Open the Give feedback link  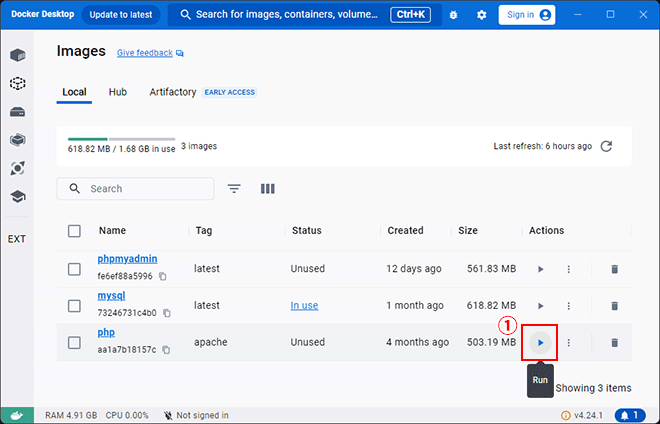[x=145, y=53]
